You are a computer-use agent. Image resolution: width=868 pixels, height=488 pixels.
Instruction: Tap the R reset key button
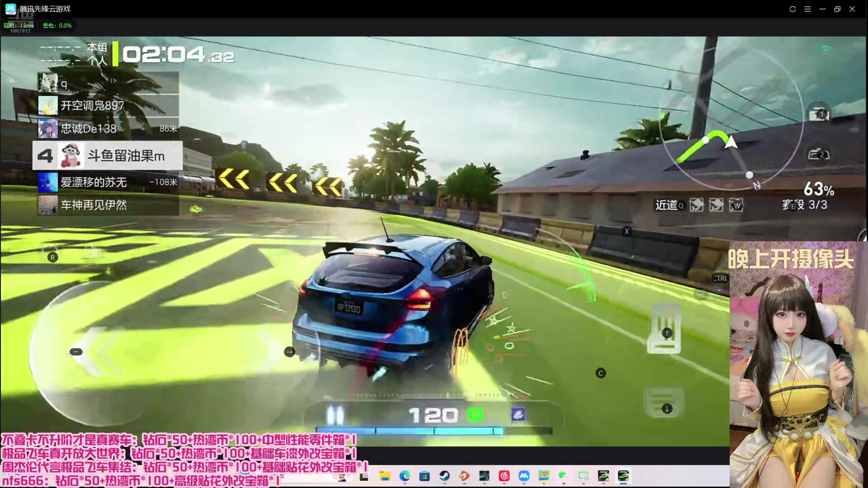coord(52,258)
